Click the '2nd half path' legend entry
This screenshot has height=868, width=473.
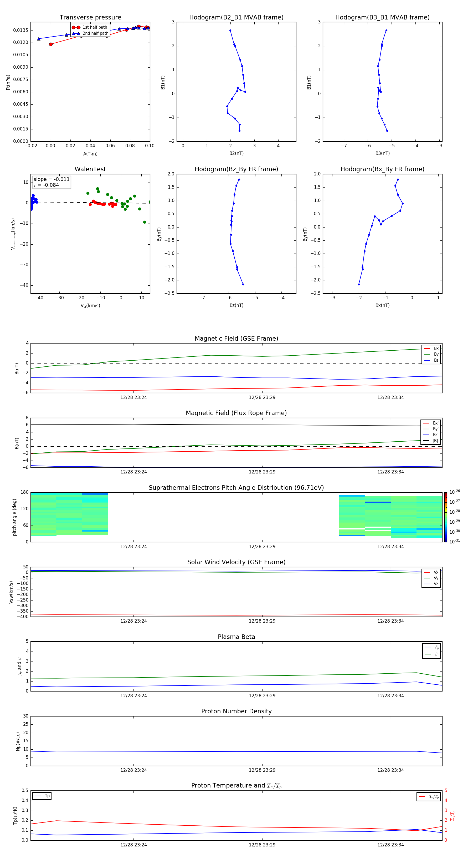point(90,33)
